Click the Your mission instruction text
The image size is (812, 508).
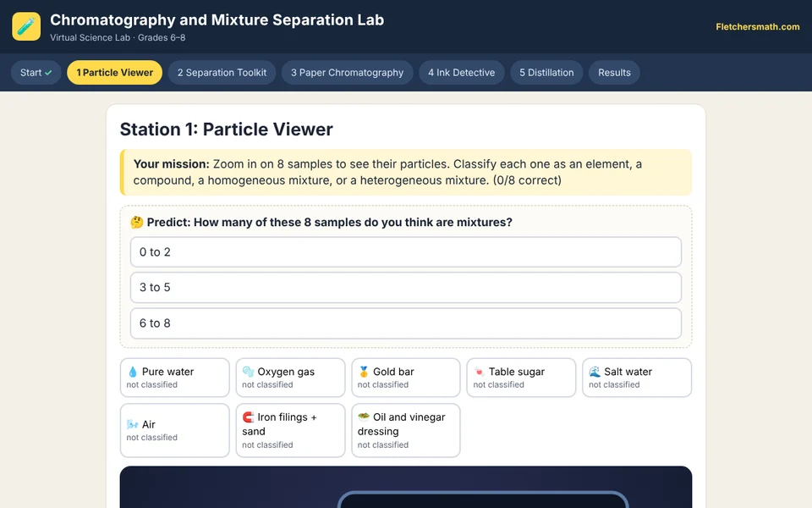387,172
